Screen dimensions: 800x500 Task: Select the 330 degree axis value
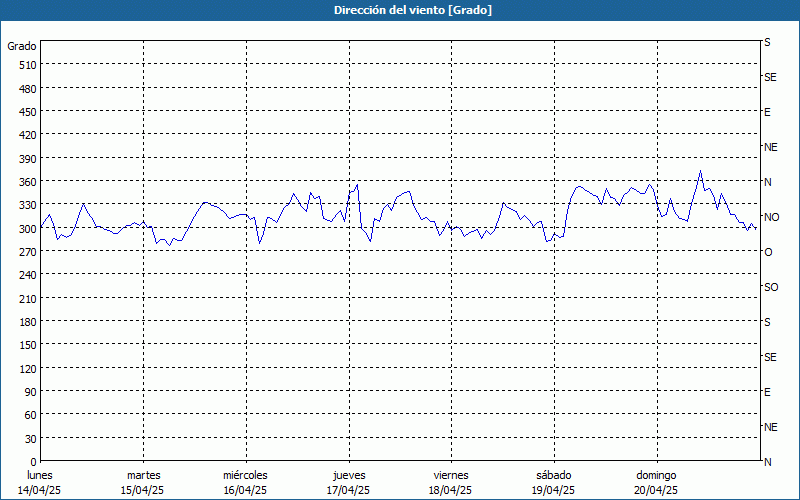click(x=29, y=206)
